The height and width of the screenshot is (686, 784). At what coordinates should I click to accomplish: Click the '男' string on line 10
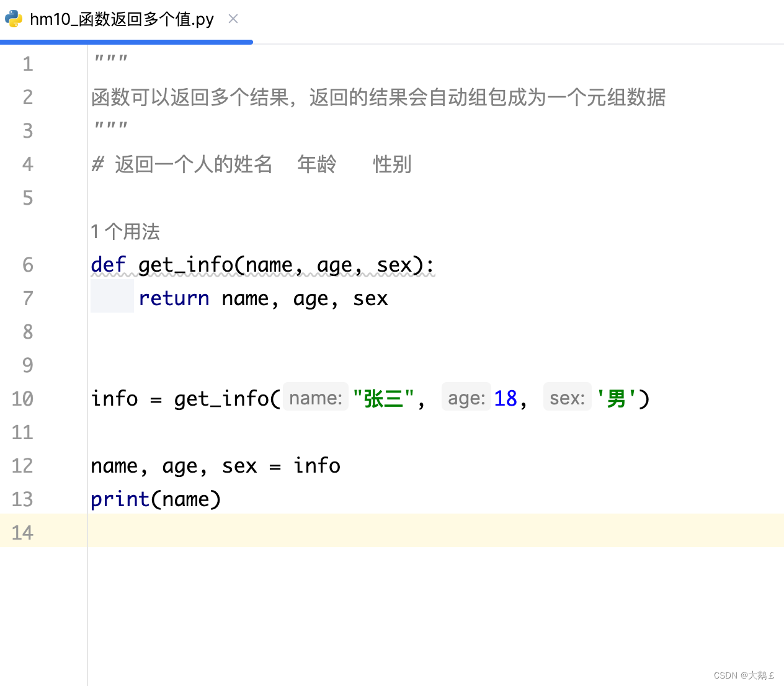pos(614,399)
